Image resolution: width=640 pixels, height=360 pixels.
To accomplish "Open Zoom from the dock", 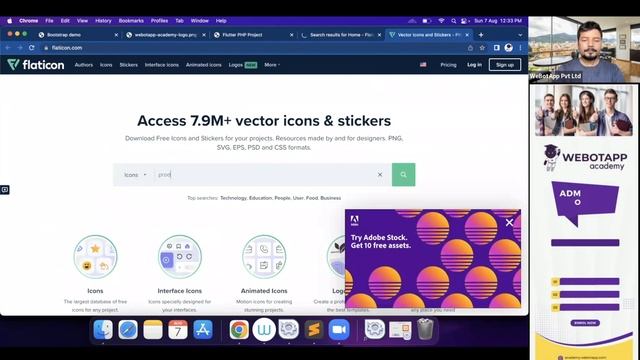I will pyautogui.click(x=339, y=329).
